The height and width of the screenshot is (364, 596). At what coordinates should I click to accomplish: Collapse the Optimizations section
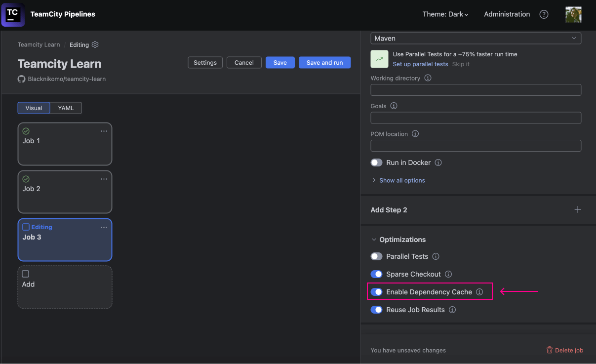coord(374,240)
